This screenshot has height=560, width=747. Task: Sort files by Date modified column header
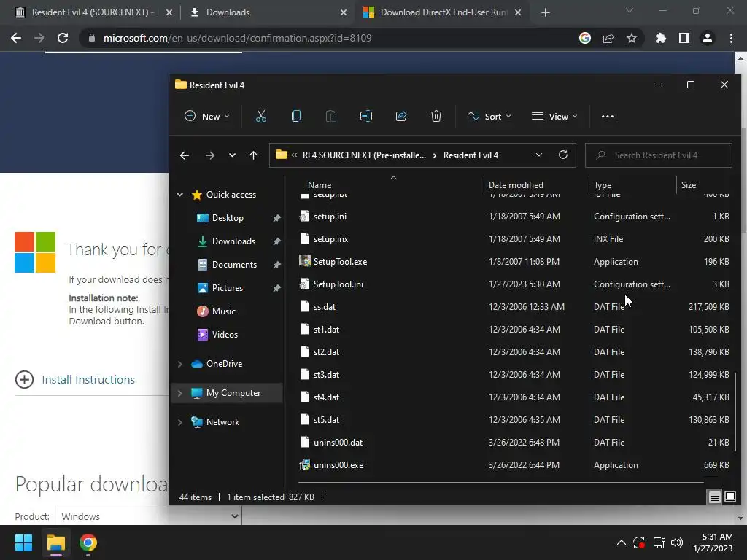[516, 184]
